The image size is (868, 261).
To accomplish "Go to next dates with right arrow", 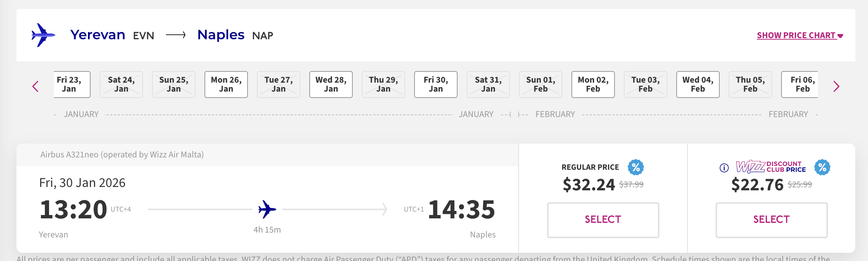I will coord(836,86).
